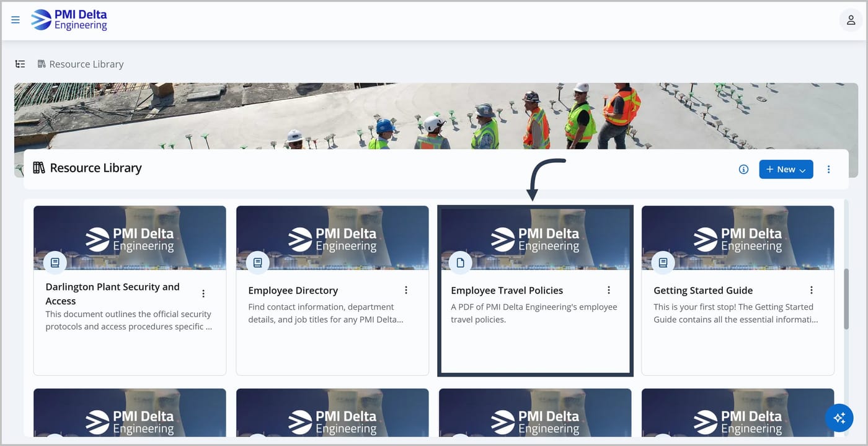Open Getting Started Guide card options menu
Image resolution: width=868 pixels, height=446 pixels.
pos(812,290)
